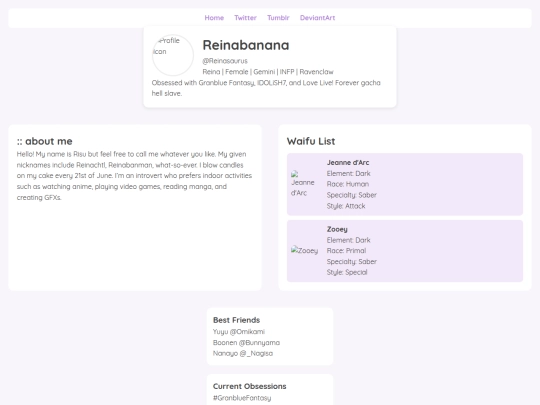The height and width of the screenshot is (405, 540).
Task: Click the #GranblueFantasy hashtag
Action: coord(242,398)
